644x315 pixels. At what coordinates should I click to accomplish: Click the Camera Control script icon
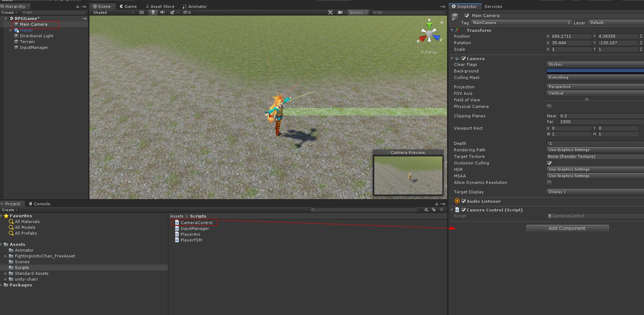pyautogui.click(x=457, y=210)
